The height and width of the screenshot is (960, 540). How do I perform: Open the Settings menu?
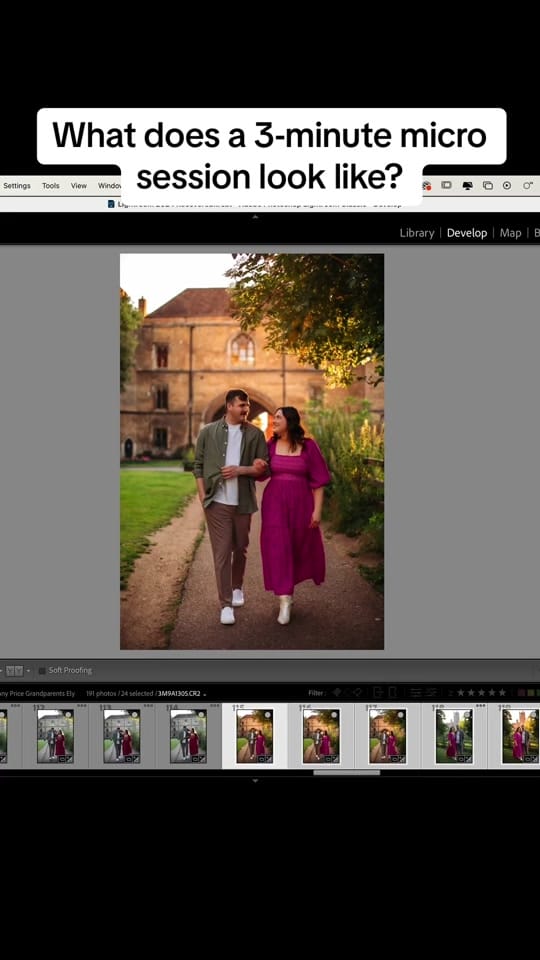[x=17, y=186]
